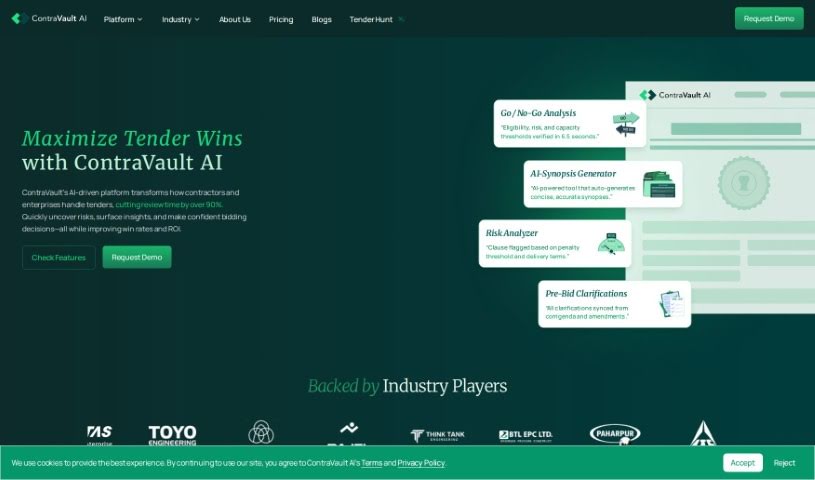Go to the Blogs page
The image size is (815, 480).
point(321,19)
